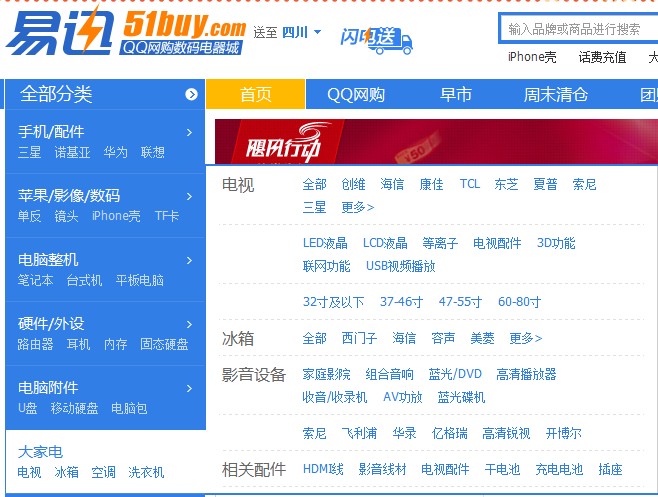Viewport: 658px width, 497px height.
Task: Expand the 硬件/外设 category arrow
Action: point(189,323)
